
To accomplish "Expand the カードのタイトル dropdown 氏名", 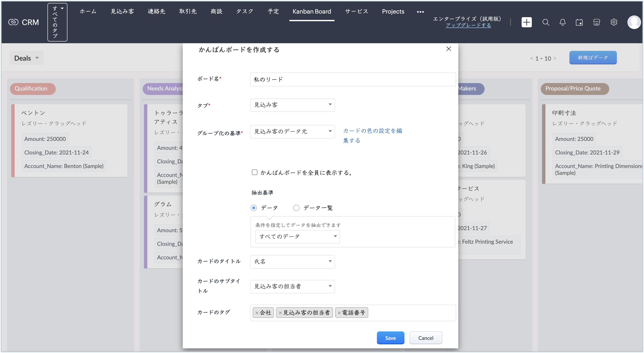I will click(x=292, y=261).
